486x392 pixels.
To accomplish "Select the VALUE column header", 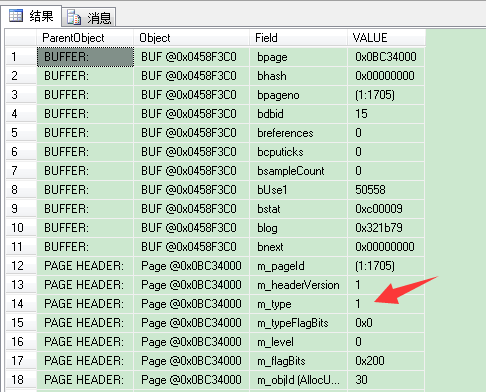I will click(x=386, y=38).
